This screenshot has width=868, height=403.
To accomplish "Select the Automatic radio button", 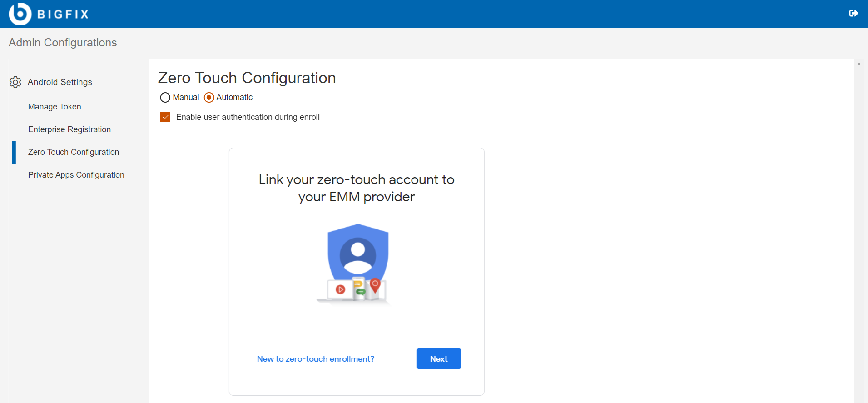I will [x=209, y=98].
